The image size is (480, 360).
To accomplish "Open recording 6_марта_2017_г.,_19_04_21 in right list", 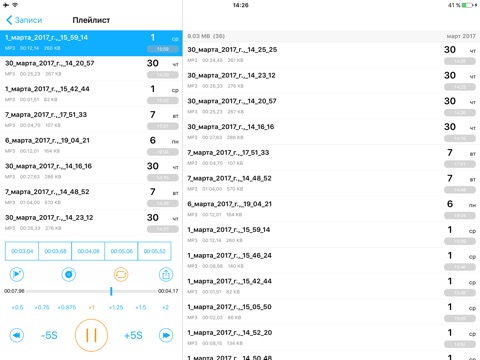I will [331, 209].
